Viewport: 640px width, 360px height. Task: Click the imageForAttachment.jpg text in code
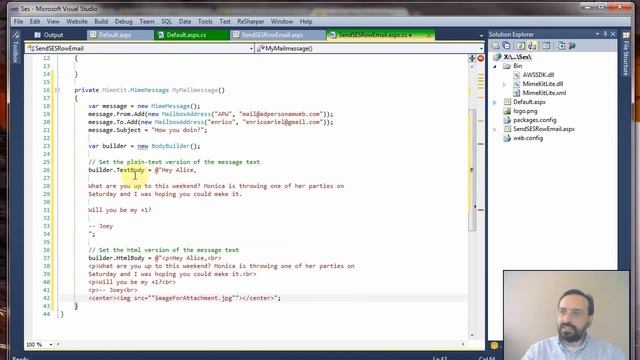(x=193, y=298)
